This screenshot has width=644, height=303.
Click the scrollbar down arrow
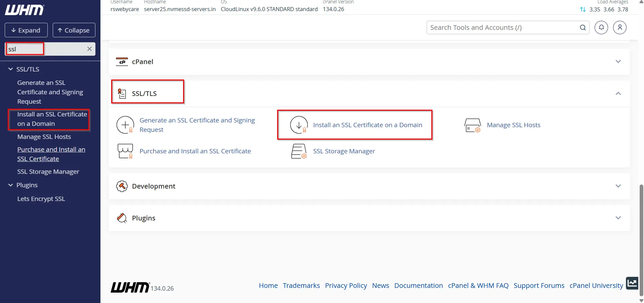coord(641,300)
